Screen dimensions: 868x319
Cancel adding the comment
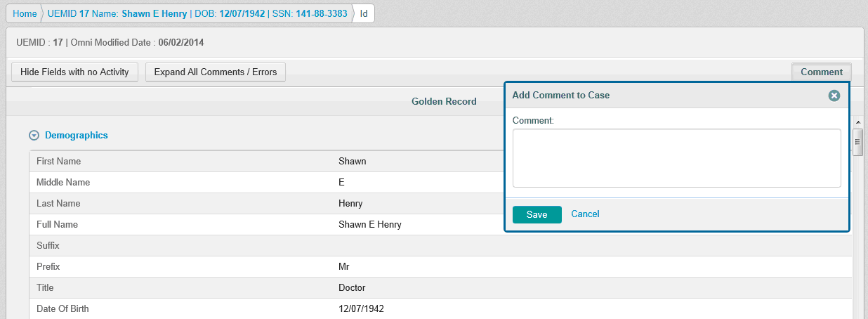(x=585, y=214)
